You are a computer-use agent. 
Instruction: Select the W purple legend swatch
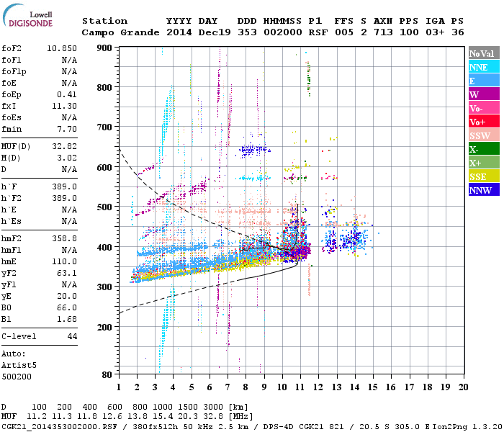coord(484,94)
